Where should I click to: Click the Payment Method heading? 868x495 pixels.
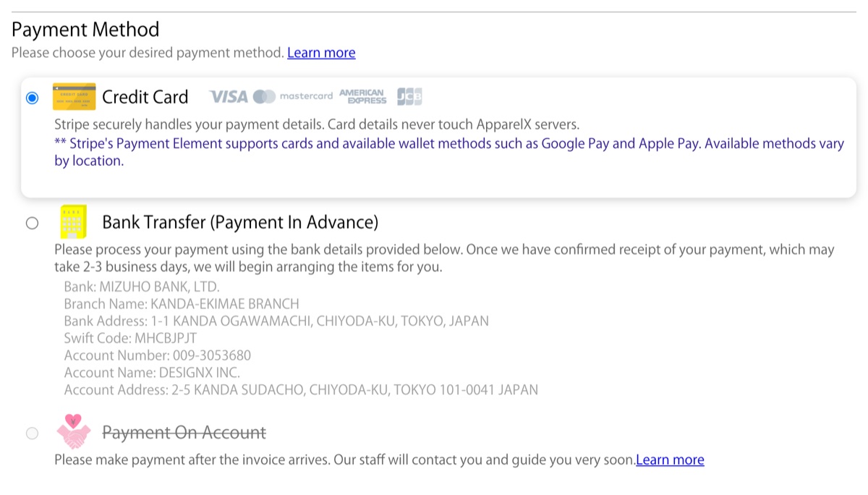coord(85,30)
